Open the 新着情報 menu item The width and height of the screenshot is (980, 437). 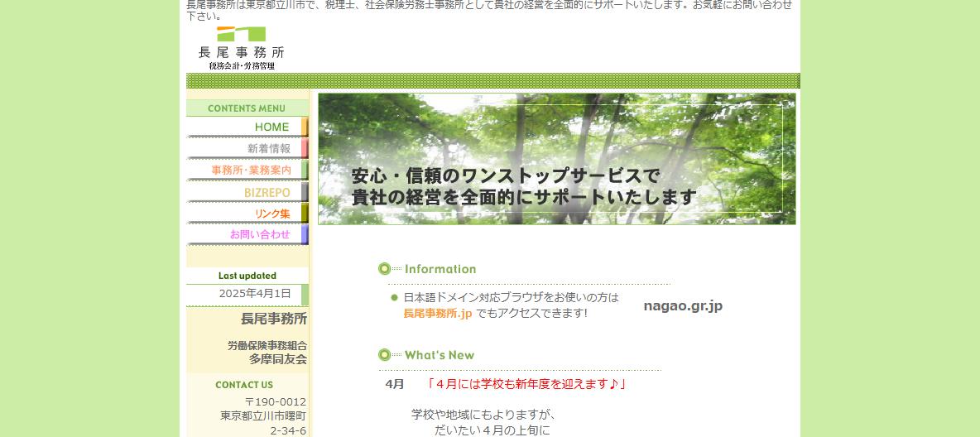[x=247, y=149]
